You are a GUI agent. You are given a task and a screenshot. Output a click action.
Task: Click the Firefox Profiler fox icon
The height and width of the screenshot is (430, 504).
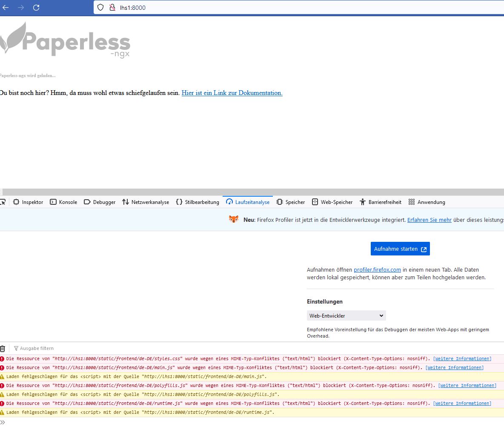pyautogui.click(x=233, y=220)
